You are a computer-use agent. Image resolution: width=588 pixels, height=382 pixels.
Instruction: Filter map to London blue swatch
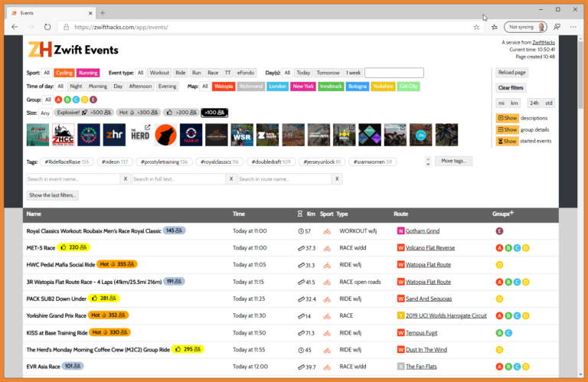277,87
